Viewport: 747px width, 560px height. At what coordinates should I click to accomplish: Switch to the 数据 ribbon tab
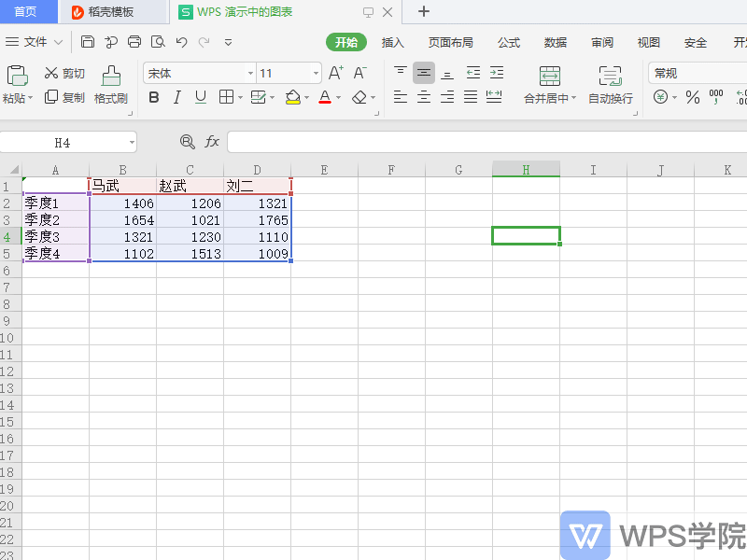556,42
